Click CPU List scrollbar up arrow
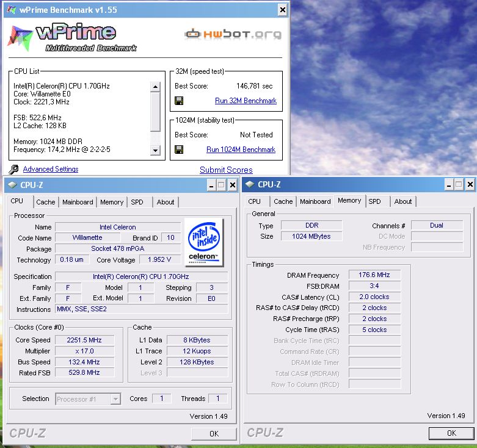 [x=155, y=87]
